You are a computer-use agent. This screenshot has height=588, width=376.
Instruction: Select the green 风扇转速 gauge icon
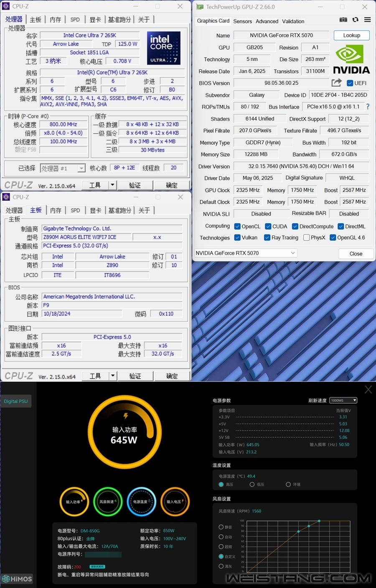tap(107, 502)
